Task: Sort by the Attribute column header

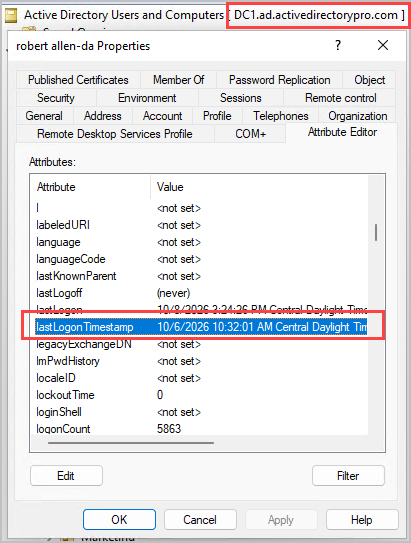Action: click(91, 187)
